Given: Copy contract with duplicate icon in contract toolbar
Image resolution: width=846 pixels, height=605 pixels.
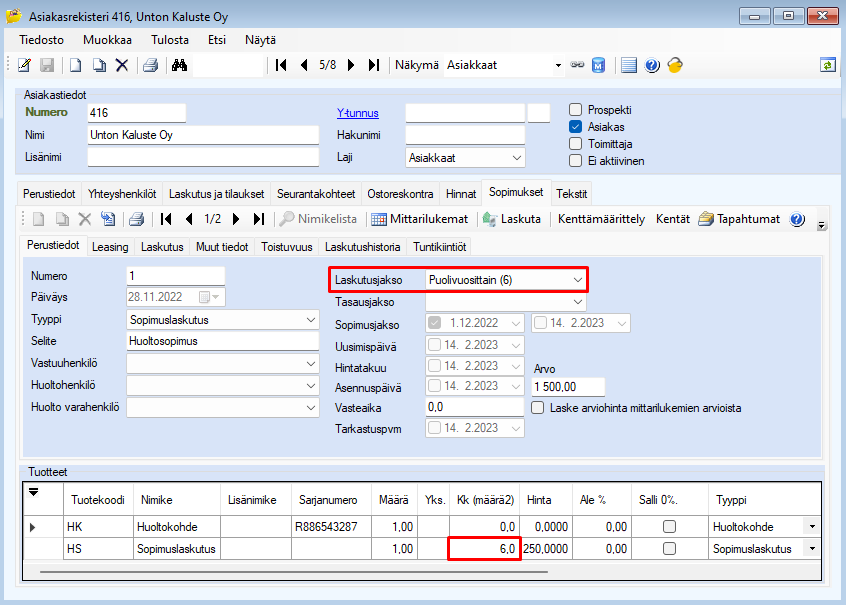Looking at the screenshot, I should click(63, 219).
